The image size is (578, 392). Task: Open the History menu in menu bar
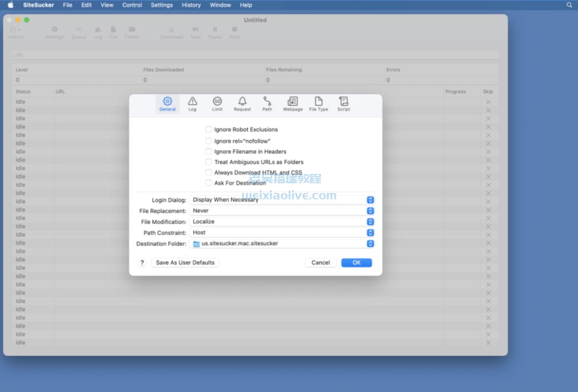tap(191, 5)
